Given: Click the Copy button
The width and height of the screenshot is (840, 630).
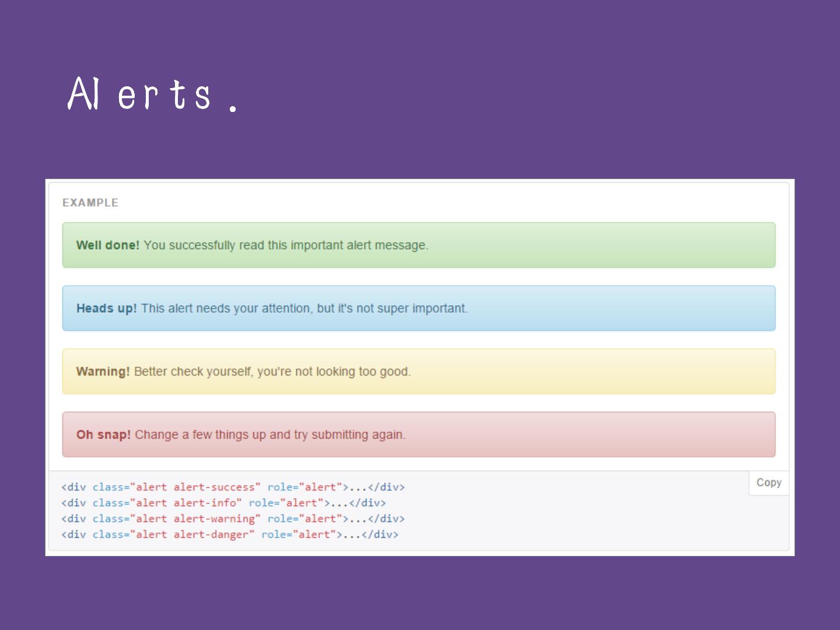Looking at the screenshot, I should click(x=768, y=482).
